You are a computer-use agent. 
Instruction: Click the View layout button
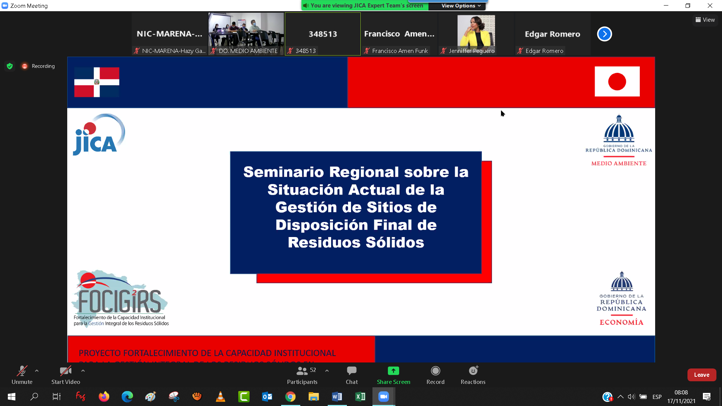(x=705, y=19)
